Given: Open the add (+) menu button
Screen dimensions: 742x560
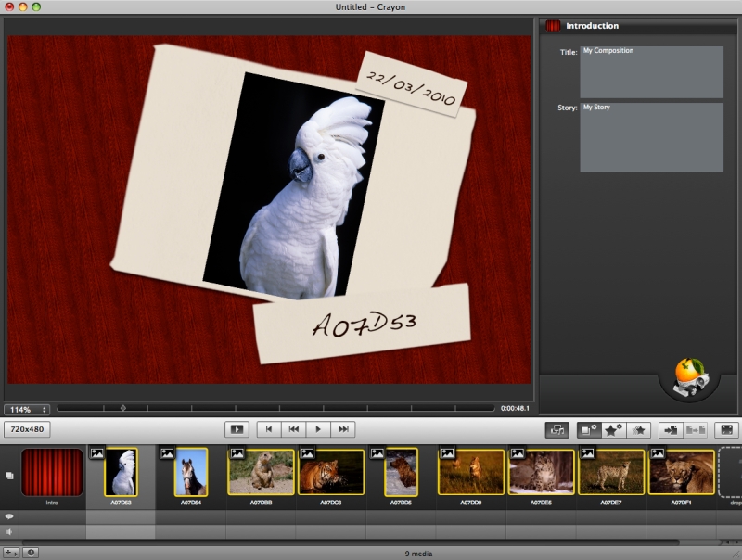Looking at the screenshot, I should pyautogui.click(x=10, y=553).
